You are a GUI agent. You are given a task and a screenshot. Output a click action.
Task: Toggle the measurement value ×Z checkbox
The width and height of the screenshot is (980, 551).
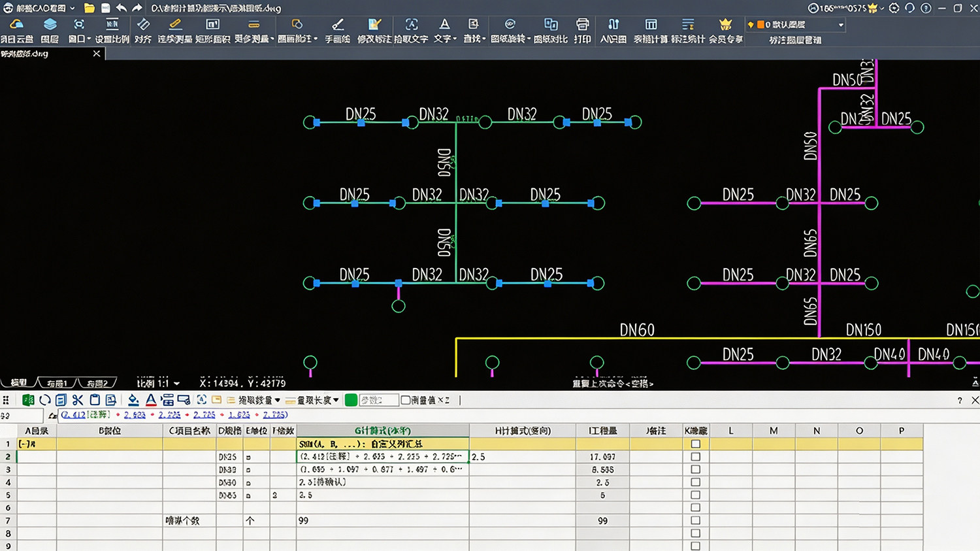pos(405,400)
